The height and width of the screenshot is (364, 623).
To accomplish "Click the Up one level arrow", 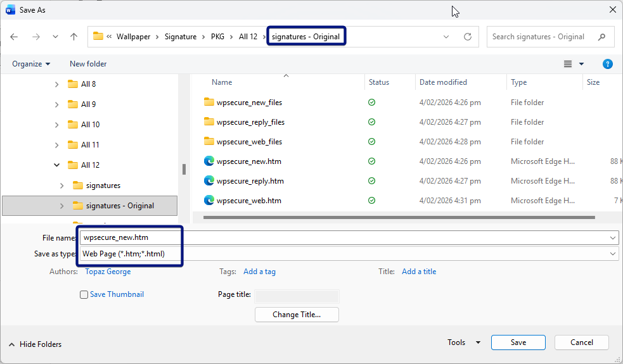I will (x=74, y=37).
